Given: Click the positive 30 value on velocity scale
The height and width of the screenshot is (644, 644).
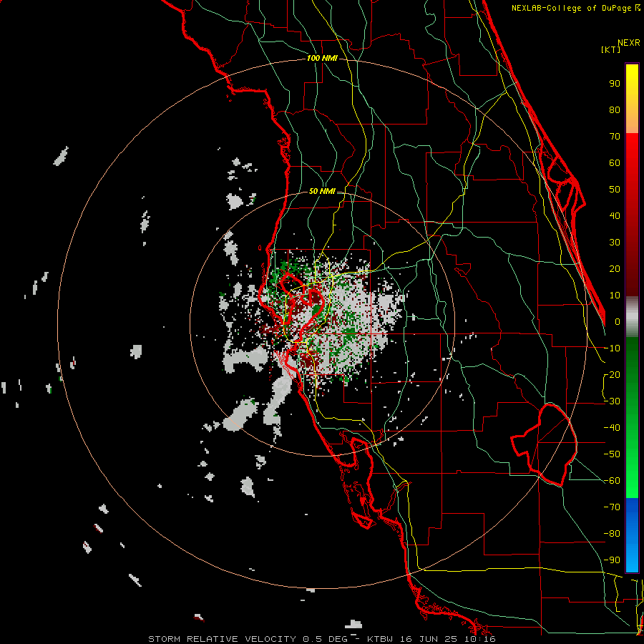Looking at the screenshot, I should (x=615, y=243).
